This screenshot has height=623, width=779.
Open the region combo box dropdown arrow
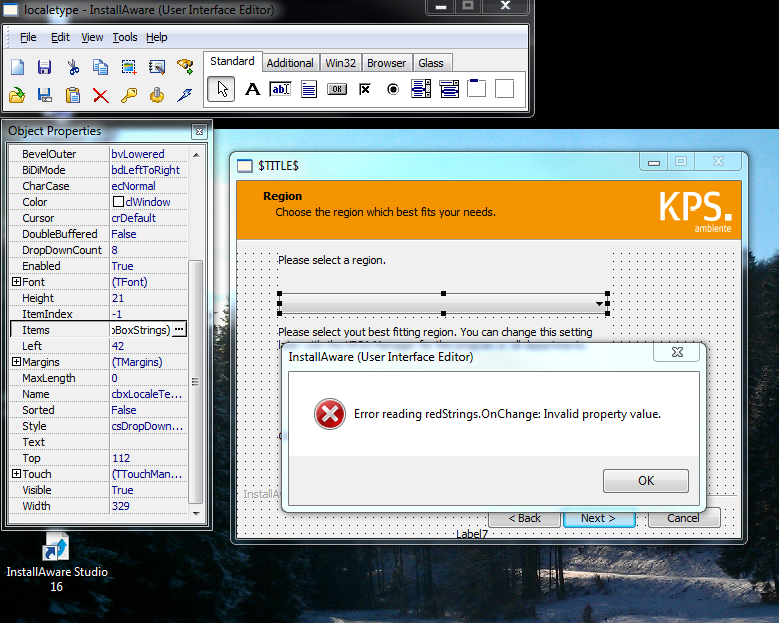599,304
